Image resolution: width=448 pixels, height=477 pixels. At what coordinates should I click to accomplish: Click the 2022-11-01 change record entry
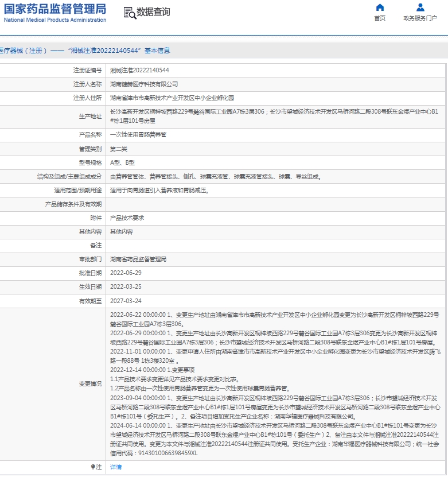coord(275,356)
